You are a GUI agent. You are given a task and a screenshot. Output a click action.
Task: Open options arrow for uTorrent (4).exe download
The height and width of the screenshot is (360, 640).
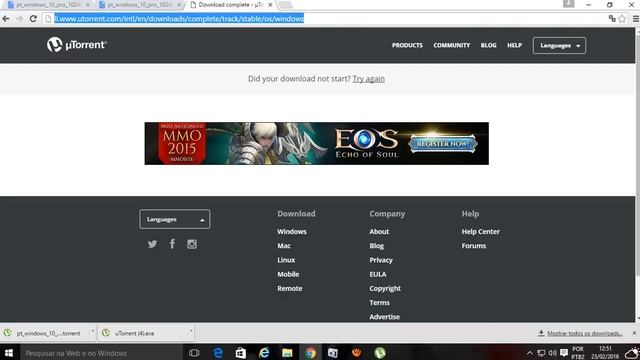(x=191, y=331)
